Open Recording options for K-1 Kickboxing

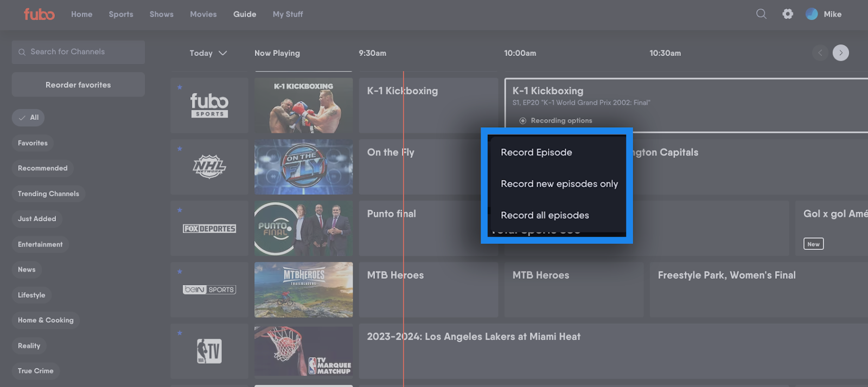(556, 120)
